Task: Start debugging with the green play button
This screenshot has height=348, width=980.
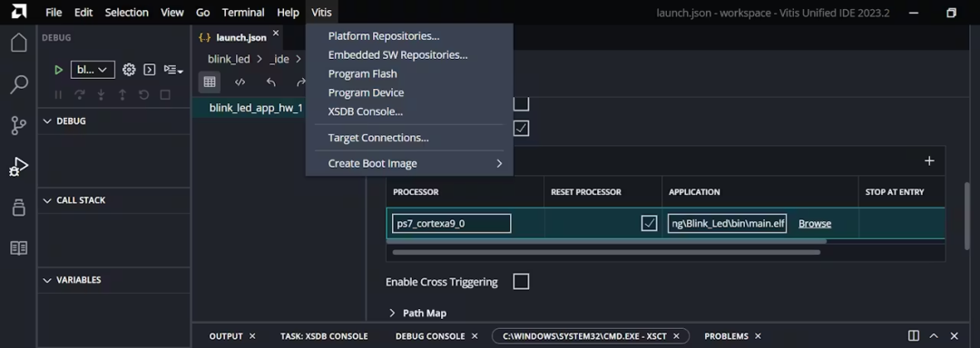Action: pyautogui.click(x=58, y=70)
